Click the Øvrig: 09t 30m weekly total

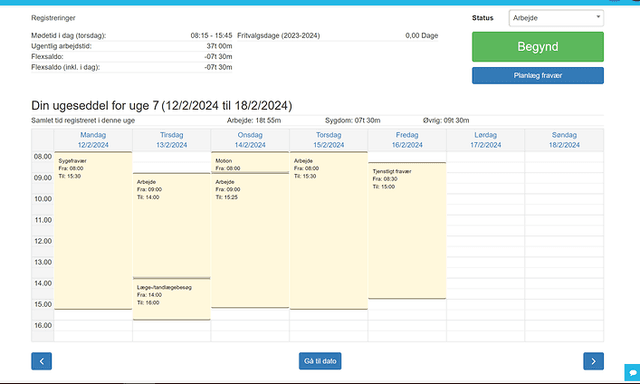(x=446, y=120)
